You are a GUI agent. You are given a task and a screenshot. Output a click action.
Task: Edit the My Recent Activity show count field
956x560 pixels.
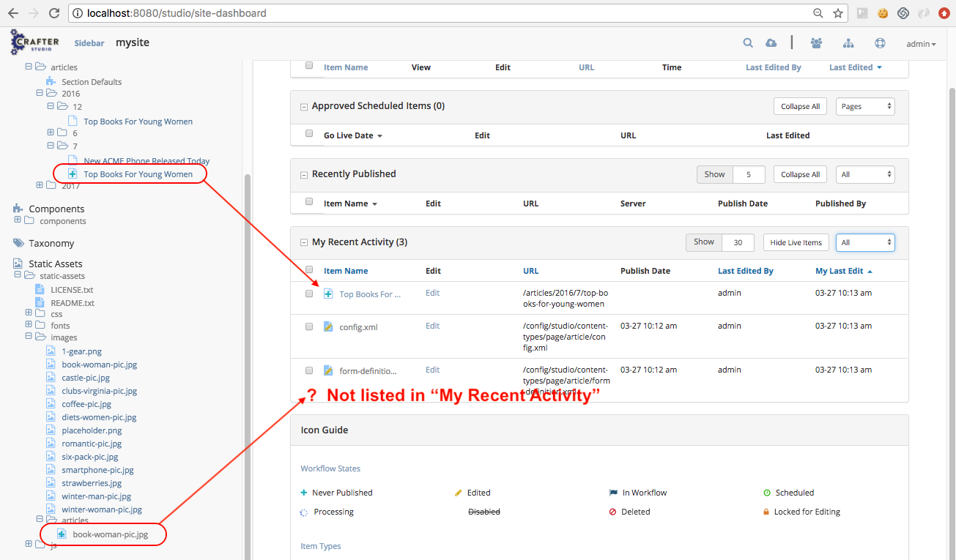click(x=738, y=242)
